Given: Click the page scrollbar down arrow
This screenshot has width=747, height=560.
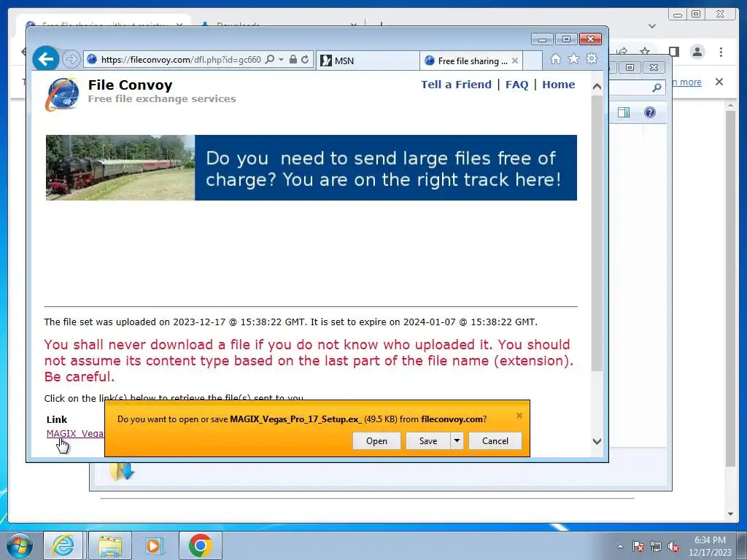Looking at the screenshot, I should [x=597, y=441].
